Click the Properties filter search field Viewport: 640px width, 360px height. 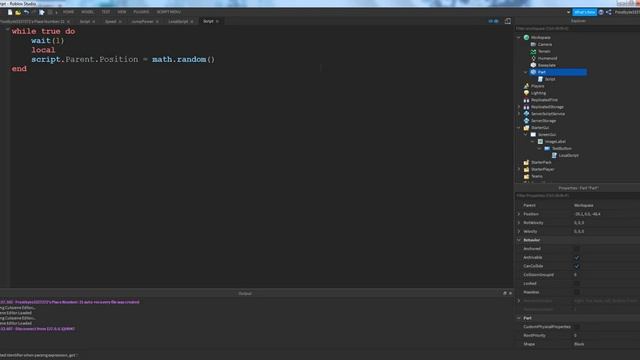[577, 196]
